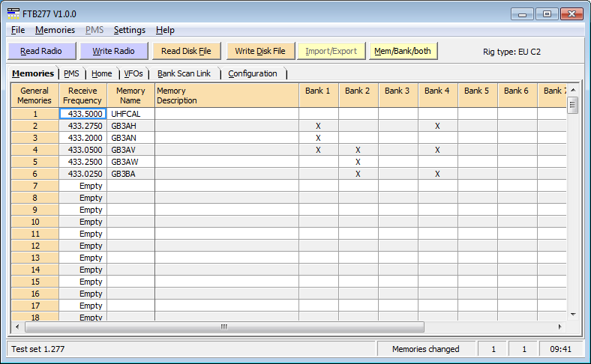Toggle Bank 1 mark for memory 2
Screen dimensions: 591x364
(318, 126)
